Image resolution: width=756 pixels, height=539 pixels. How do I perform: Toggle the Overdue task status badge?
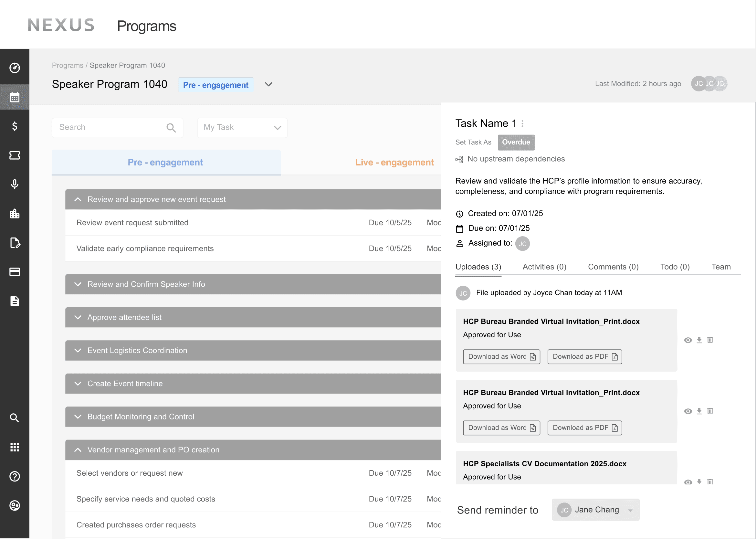pyautogui.click(x=516, y=143)
